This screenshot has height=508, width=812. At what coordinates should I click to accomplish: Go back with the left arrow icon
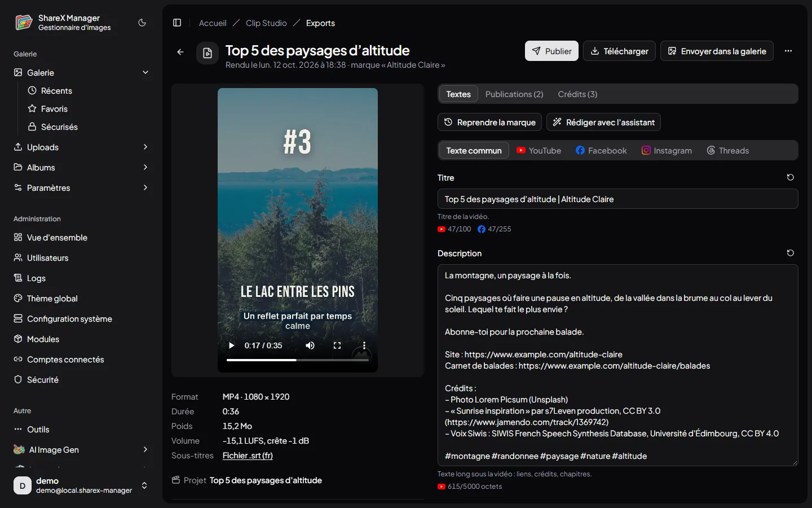click(x=180, y=52)
